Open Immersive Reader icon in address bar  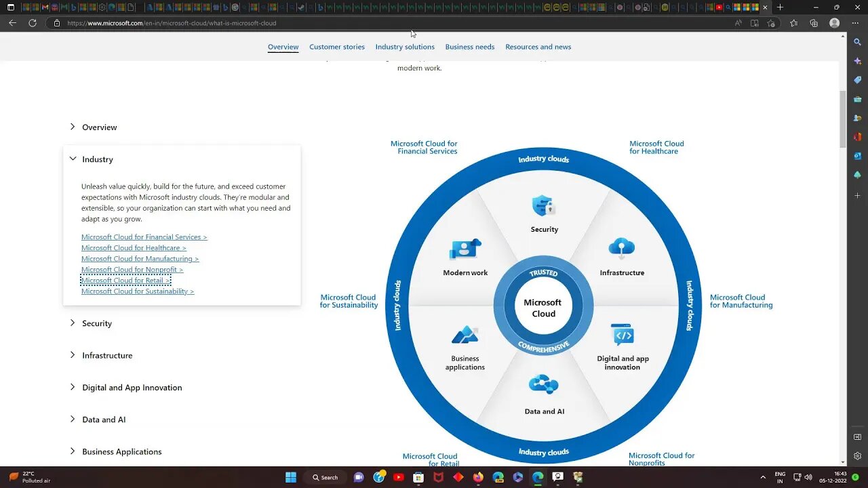click(x=754, y=23)
